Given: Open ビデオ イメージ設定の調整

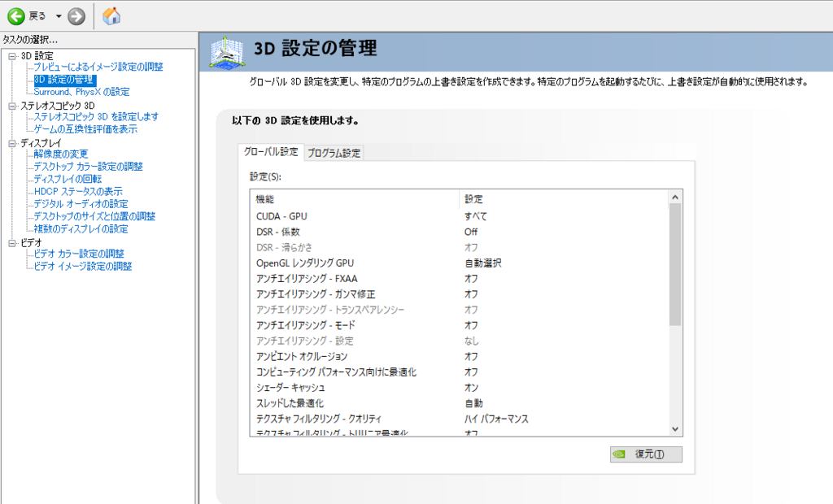Looking at the screenshot, I should [x=83, y=266].
